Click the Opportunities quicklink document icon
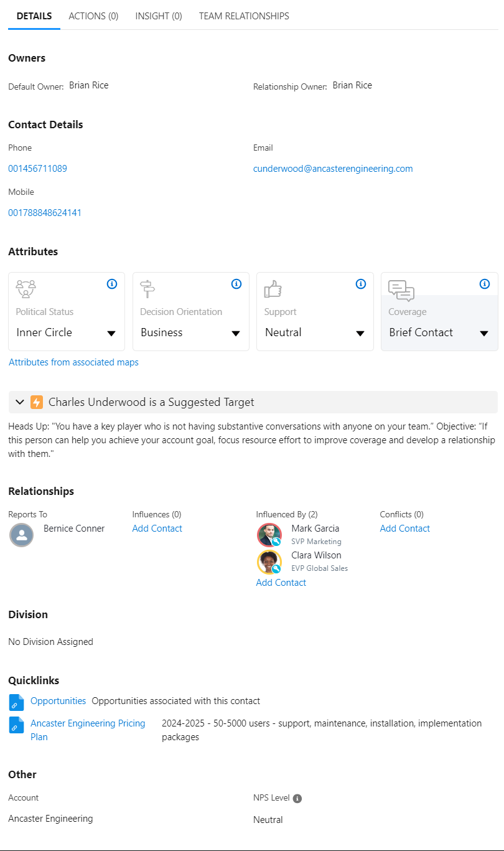The image size is (504, 851). [16, 702]
